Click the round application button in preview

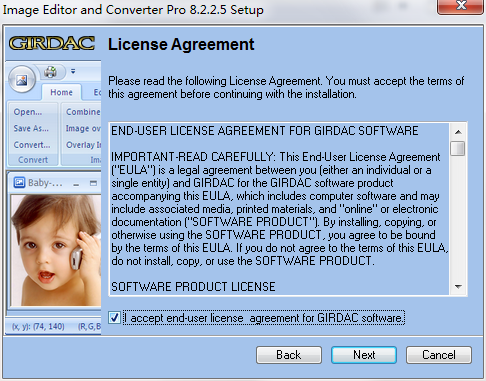coord(22,79)
